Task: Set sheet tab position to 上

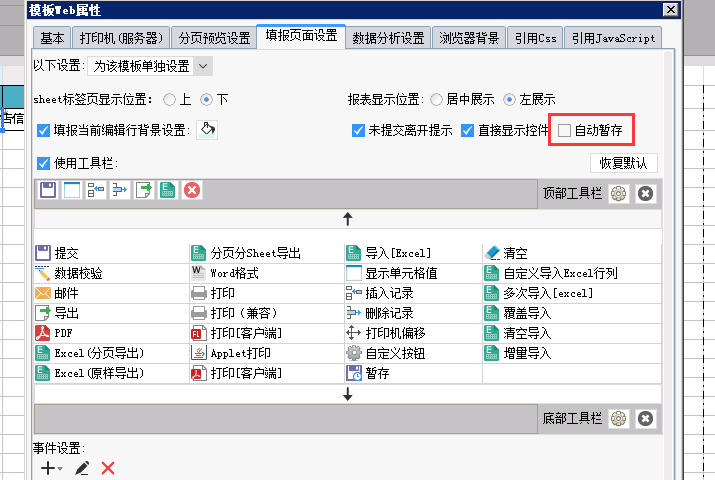Action: (169, 99)
